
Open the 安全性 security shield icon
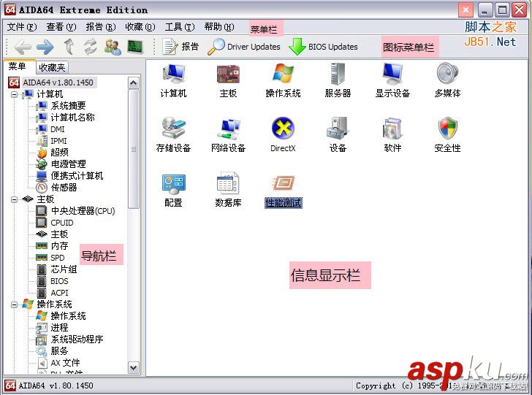coord(447,135)
